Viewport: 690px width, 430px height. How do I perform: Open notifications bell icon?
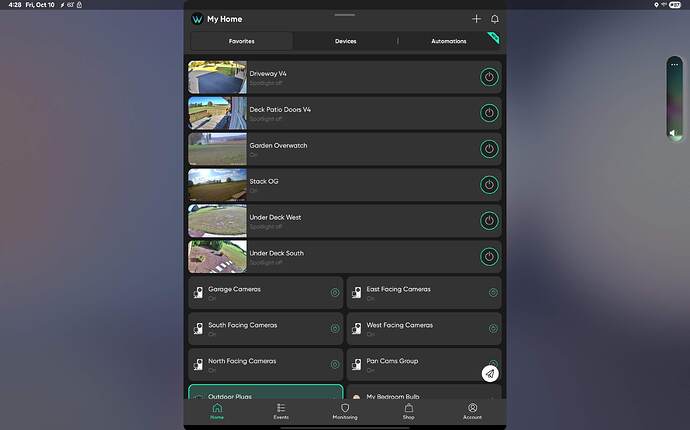495,19
